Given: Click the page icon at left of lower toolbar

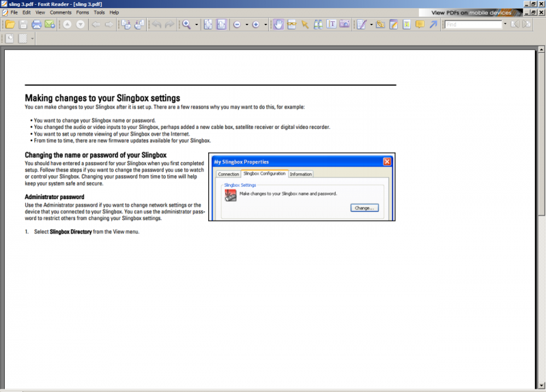Looking at the screenshot, I should (x=10, y=38).
